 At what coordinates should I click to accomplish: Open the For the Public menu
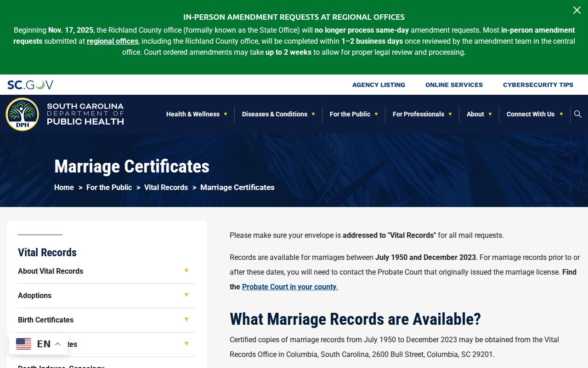350,114
